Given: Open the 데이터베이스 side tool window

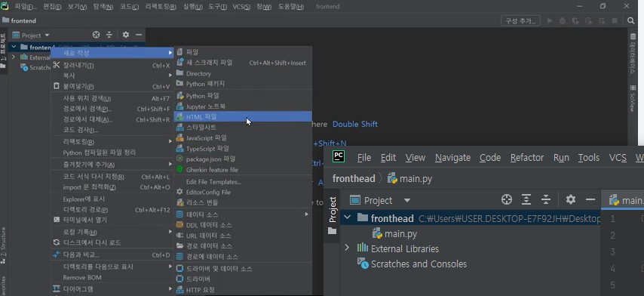Looking at the screenshot, I should (633, 54).
